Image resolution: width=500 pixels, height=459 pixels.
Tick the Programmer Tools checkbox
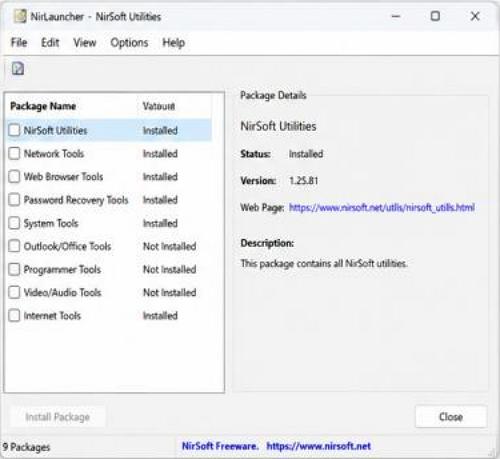14,269
